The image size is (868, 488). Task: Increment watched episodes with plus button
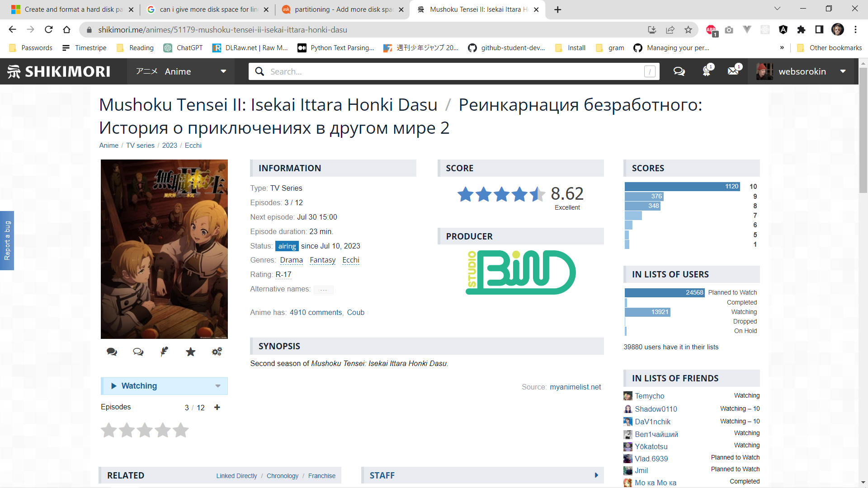(217, 408)
